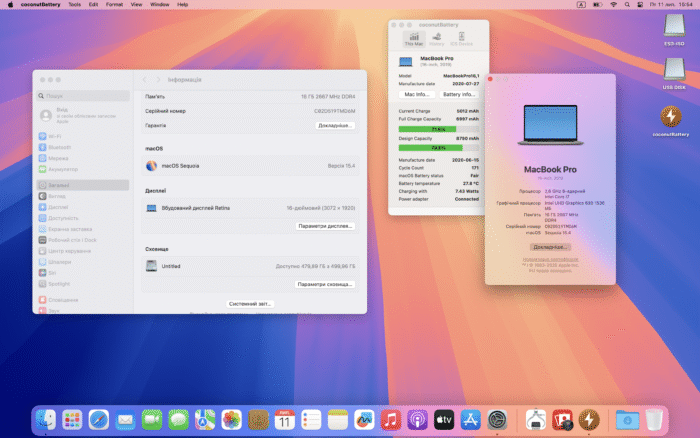Select Bluetooth in the settings sidebar
Screen dimensions: 700x438
click(x=83, y=147)
